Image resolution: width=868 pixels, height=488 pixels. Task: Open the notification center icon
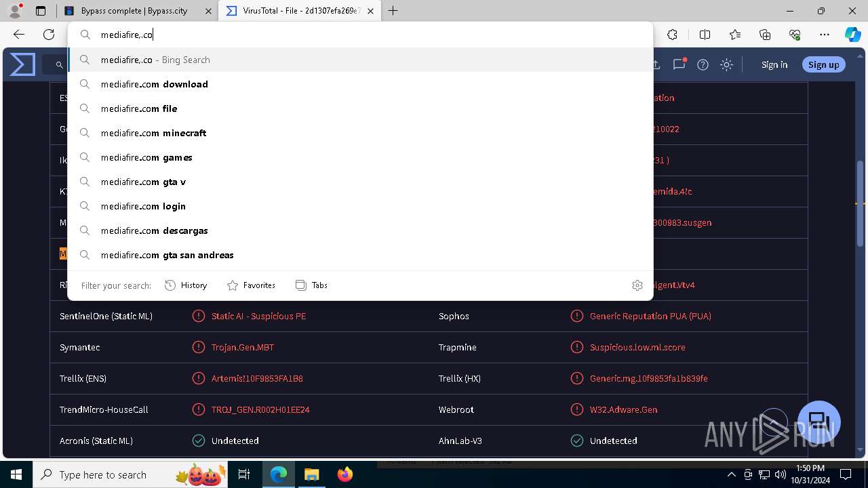coord(846,474)
